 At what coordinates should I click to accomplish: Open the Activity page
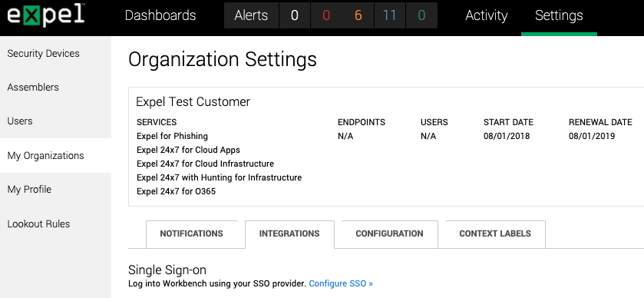(x=487, y=15)
